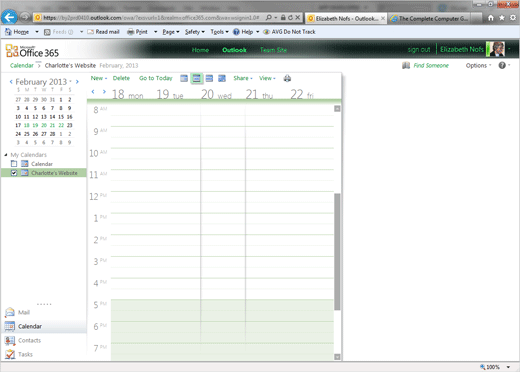
Task: Click the Delete button in calendar toolbar
Action: click(x=121, y=78)
